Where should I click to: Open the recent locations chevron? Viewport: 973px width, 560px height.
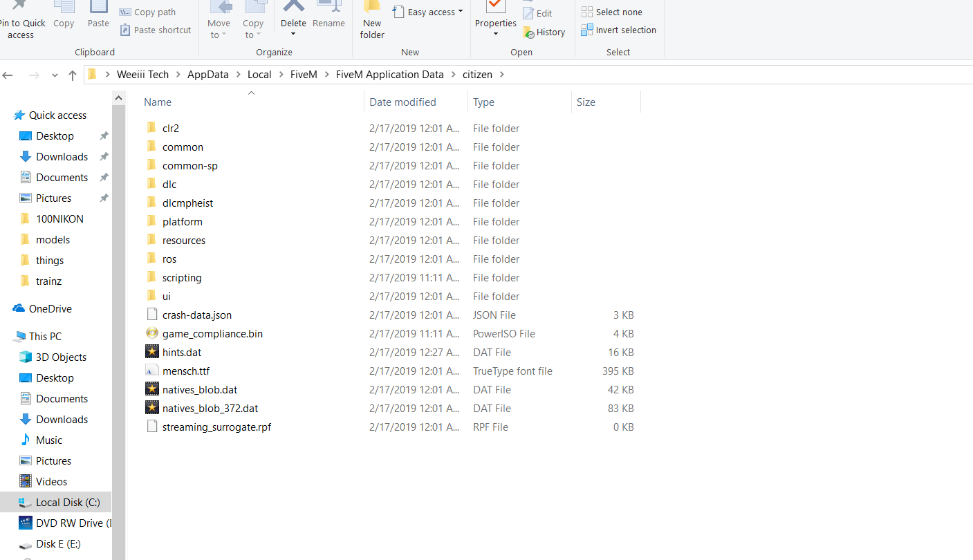click(55, 75)
